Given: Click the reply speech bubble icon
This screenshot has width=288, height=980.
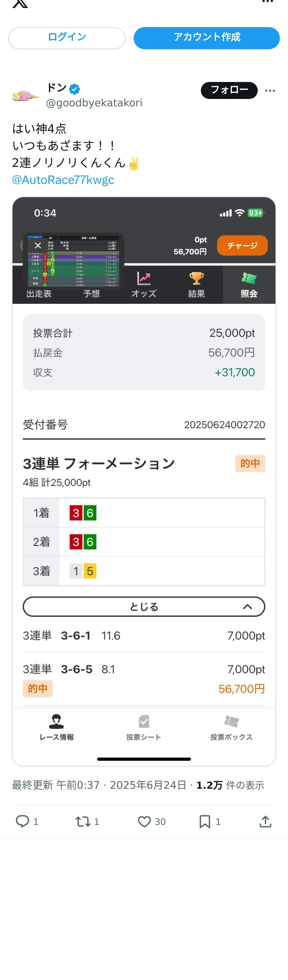Looking at the screenshot, I should pyautogui.click(x=22, y=821).
